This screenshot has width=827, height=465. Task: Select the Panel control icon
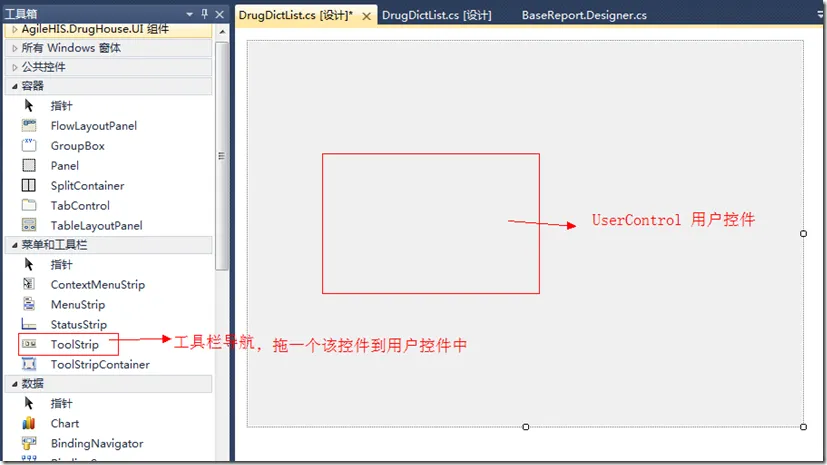29,166
